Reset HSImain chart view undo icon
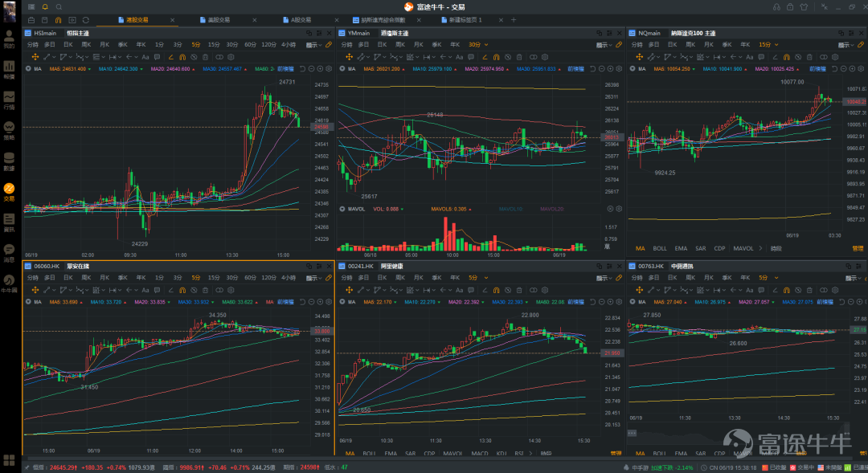Viewport: 868px width, 473px height. [x=303, y=69]
